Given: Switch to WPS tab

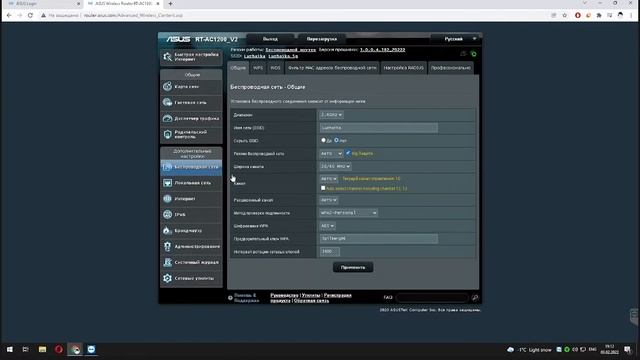Looking at the screenshot, I should tap(258, 68).
